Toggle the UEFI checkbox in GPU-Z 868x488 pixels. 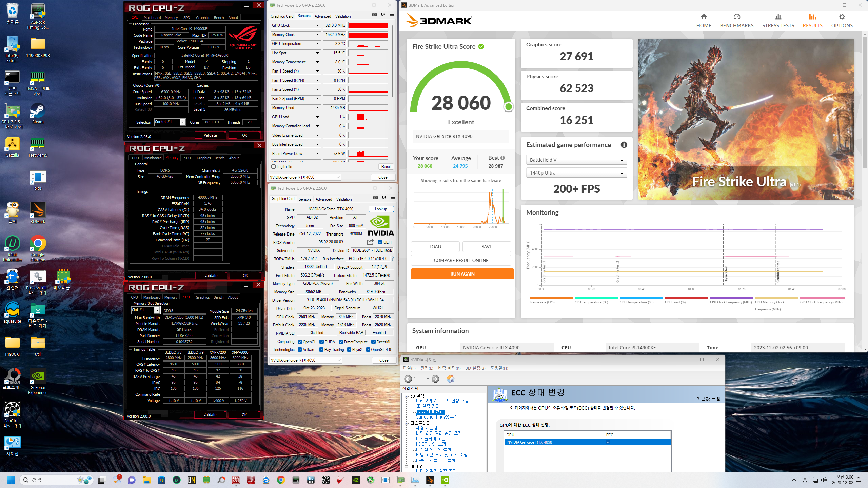[380, 242]
